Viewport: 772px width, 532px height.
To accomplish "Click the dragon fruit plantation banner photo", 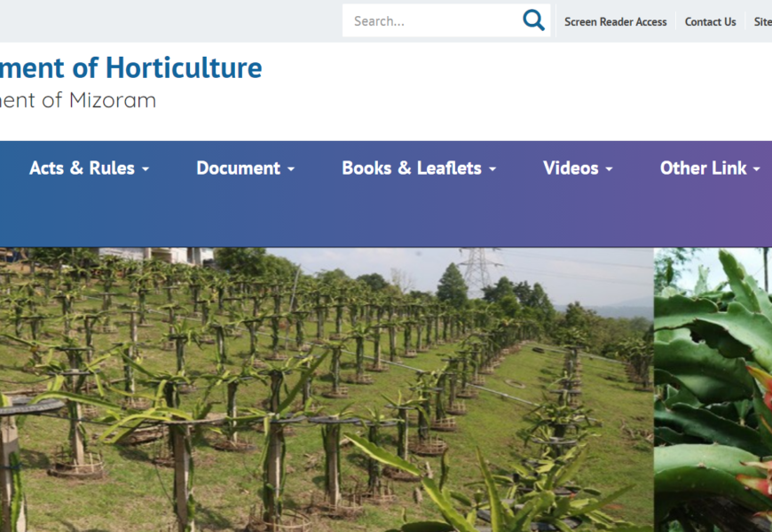I will [x=327, y=389].
